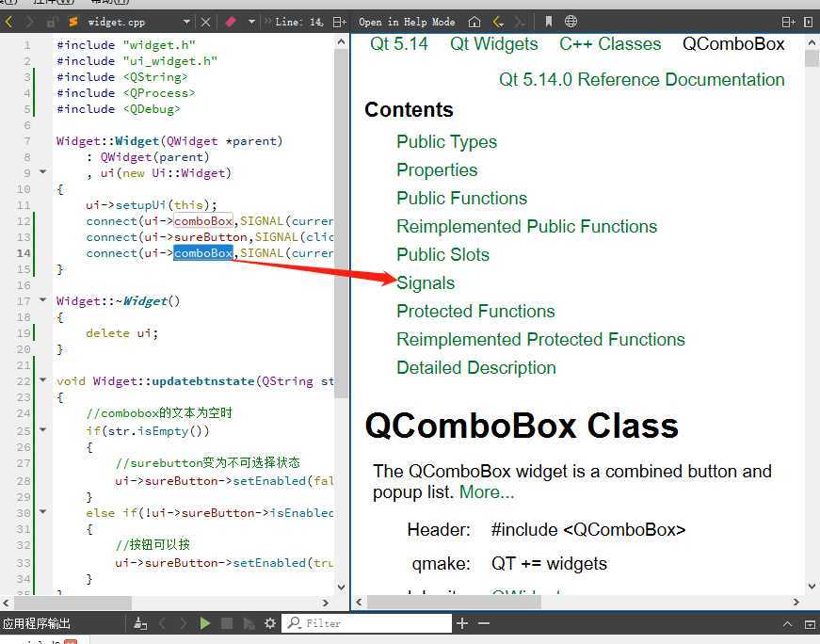Place cursor on #include <QProcess> line

125,93
